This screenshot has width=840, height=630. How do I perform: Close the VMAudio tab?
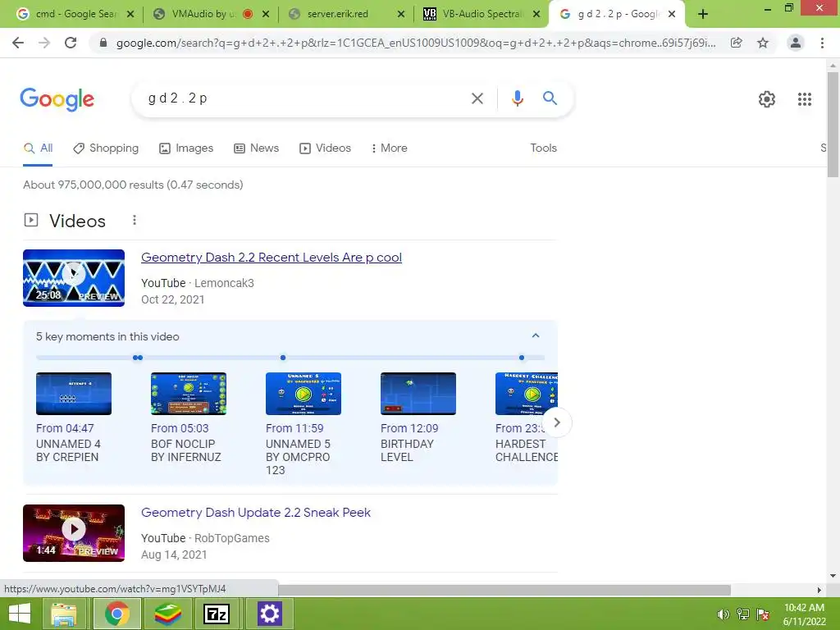pos(266,15)
